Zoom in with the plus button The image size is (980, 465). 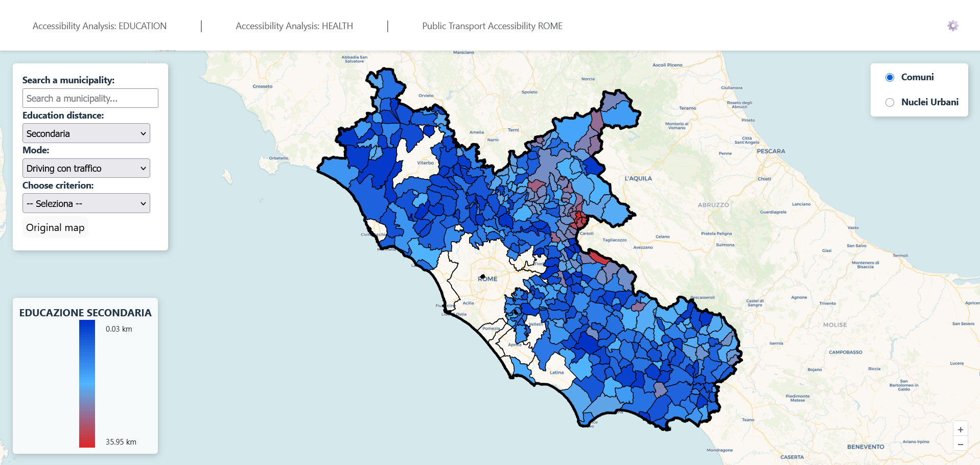tap(960, 430)
